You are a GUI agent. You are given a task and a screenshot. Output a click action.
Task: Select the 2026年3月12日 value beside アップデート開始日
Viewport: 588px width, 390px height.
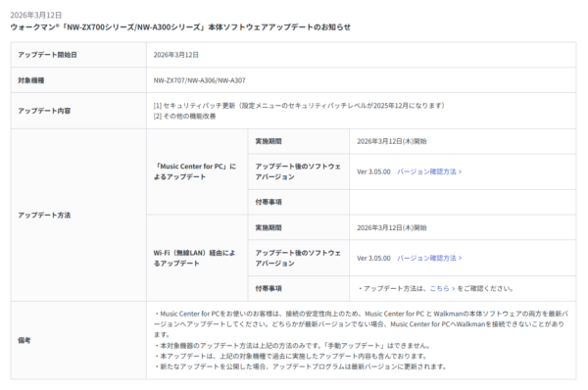(x=175, y=55)
